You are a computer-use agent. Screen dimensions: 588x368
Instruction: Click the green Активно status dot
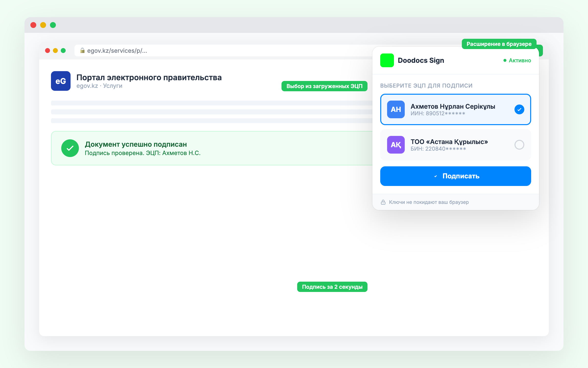(505, 60)
